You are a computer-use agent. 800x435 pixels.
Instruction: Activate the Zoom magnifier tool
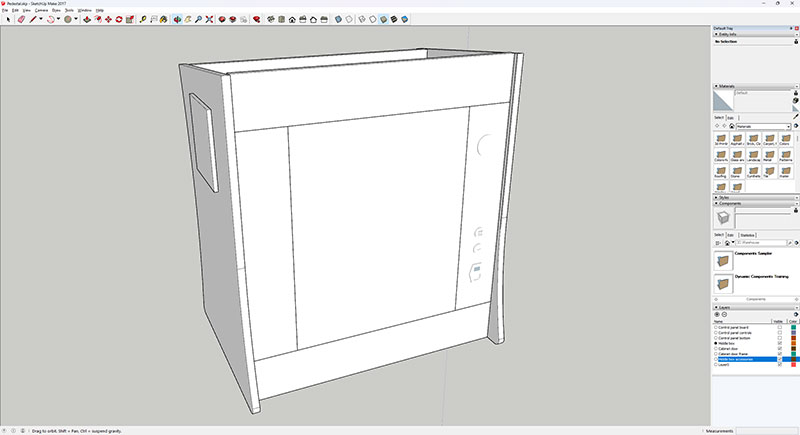pos(198,19)
